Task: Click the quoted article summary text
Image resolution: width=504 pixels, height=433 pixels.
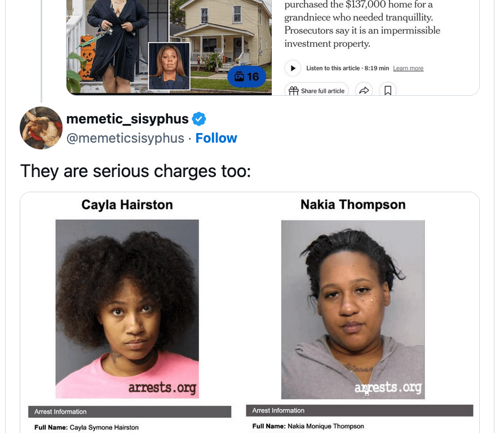Action: [x=362, y=24]
